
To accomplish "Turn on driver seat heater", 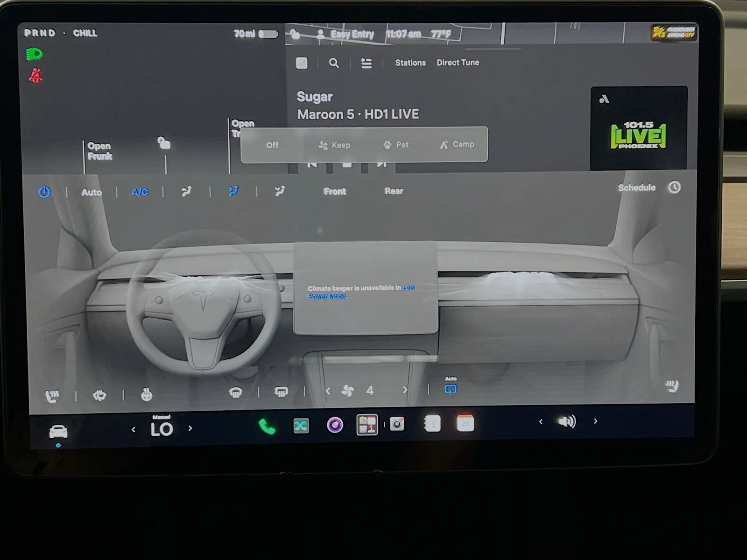I will [x=52, y=396].
